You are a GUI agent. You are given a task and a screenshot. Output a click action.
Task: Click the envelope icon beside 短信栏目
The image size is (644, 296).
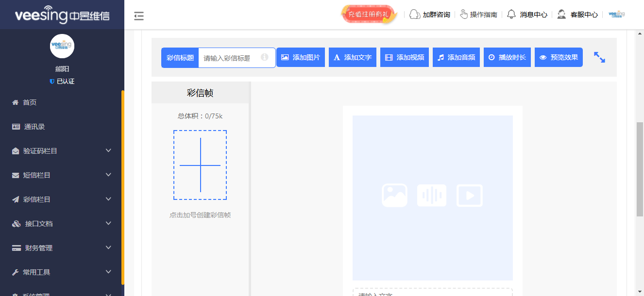point(16,175)
